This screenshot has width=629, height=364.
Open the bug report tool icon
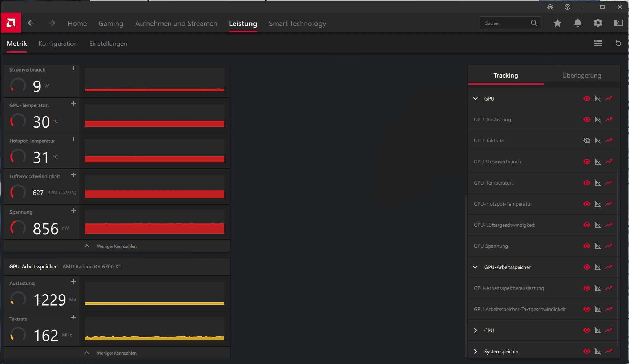(550, 7)
